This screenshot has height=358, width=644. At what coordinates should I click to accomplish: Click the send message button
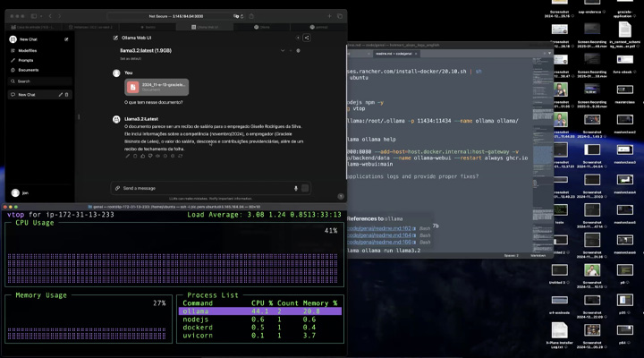tap(305, 188)
